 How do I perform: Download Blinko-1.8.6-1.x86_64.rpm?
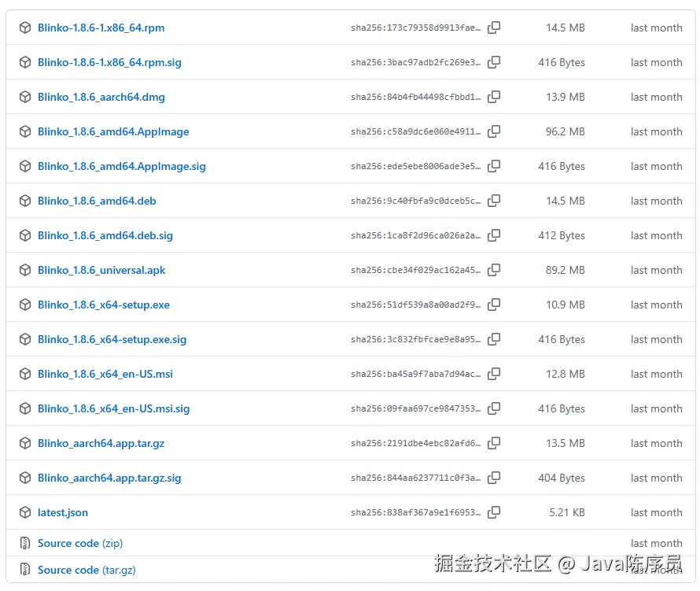coord(101,28)
